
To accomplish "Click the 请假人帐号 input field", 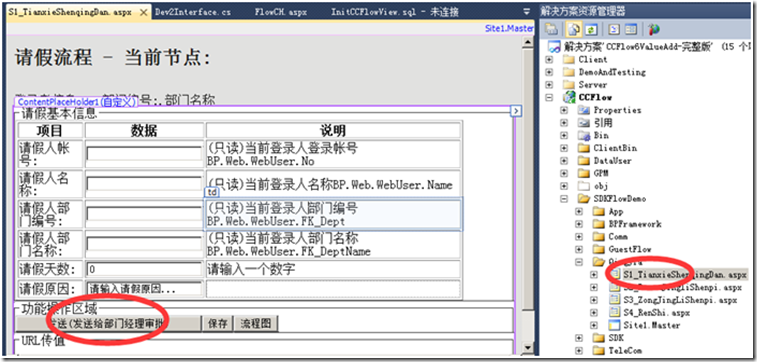I will tap(144, 153).
